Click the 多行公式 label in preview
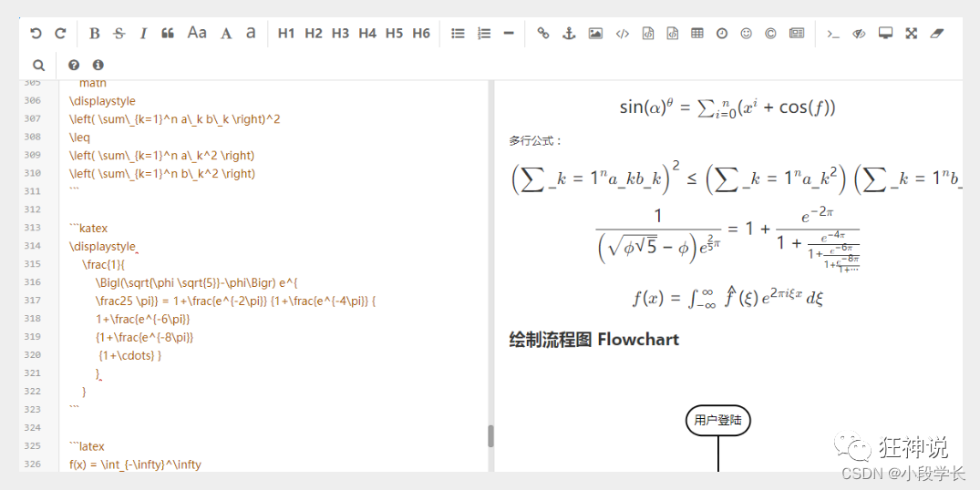 point(536,141)
